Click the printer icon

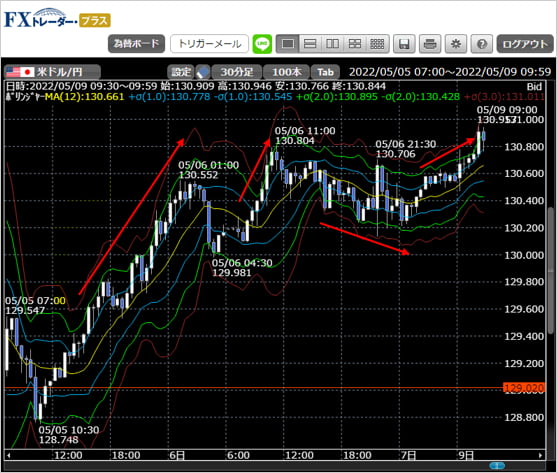click(x=430, y=44)
